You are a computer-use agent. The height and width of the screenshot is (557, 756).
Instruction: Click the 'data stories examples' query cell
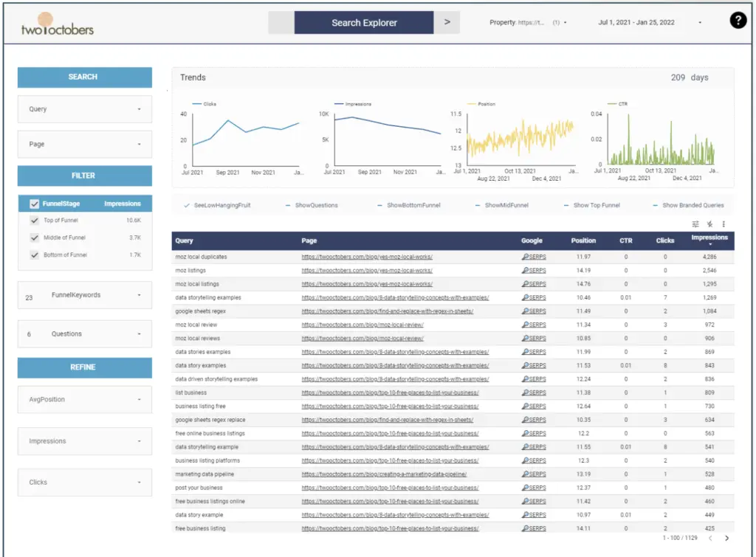(202, 352)
